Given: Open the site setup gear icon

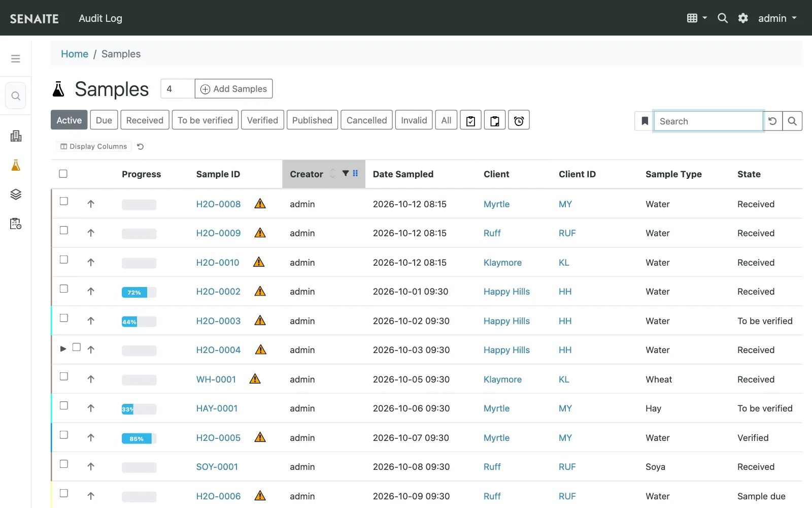Looking at the screenshot, I should 743,18.
